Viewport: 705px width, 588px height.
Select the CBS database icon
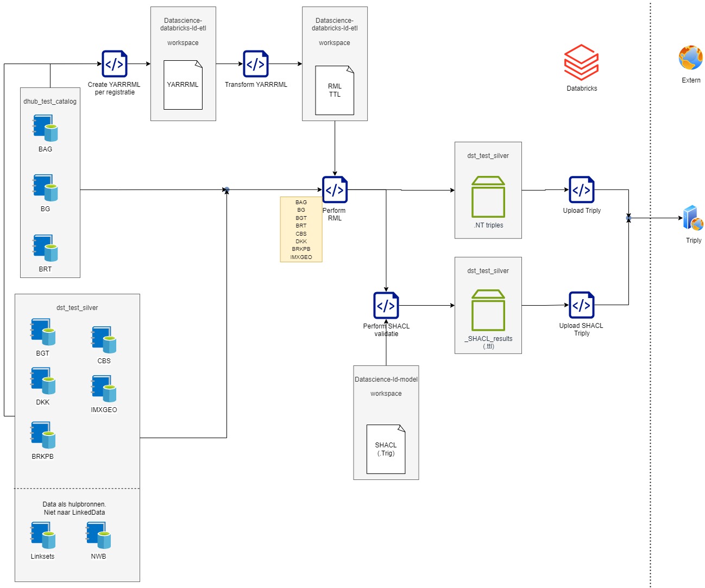click(104, 340)
